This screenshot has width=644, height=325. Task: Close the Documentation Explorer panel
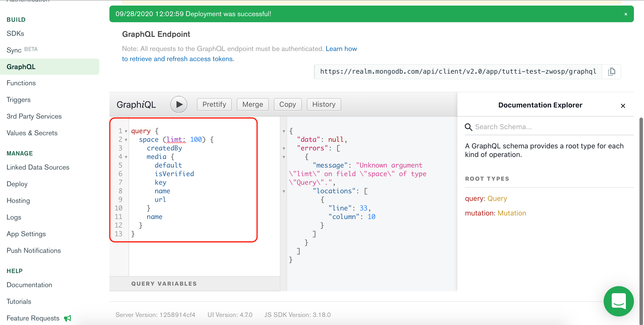tap(623, 106)
